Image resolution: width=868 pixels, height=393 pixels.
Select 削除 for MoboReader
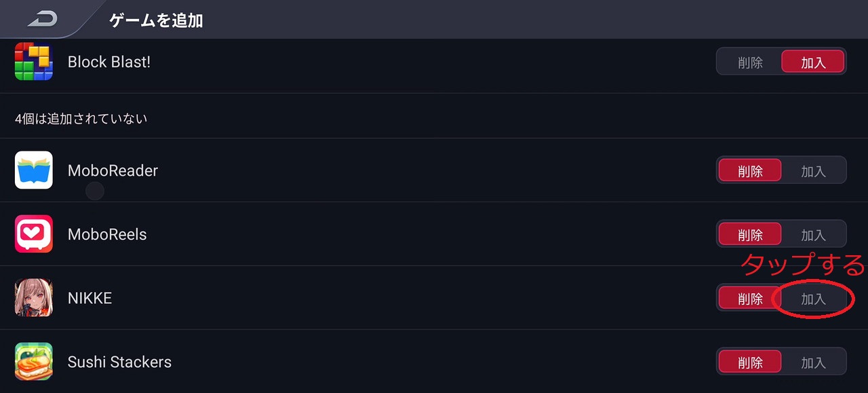click(x=750, y=171)
